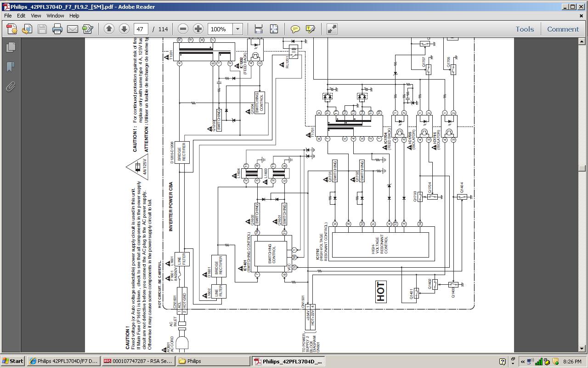Open the zoom level dropdown
This screenshot has width=588, height=368.
[x=237, y=29]
